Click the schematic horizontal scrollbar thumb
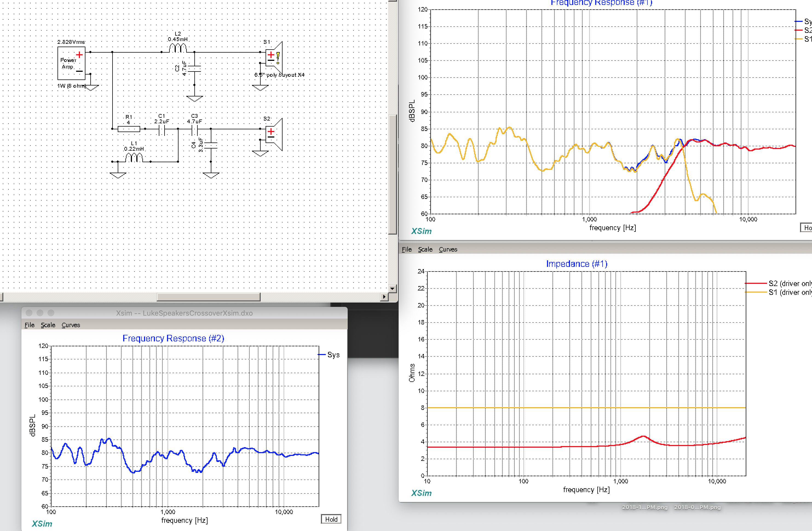This screenshot has width=812, height=531. click(x=208, y=297)
